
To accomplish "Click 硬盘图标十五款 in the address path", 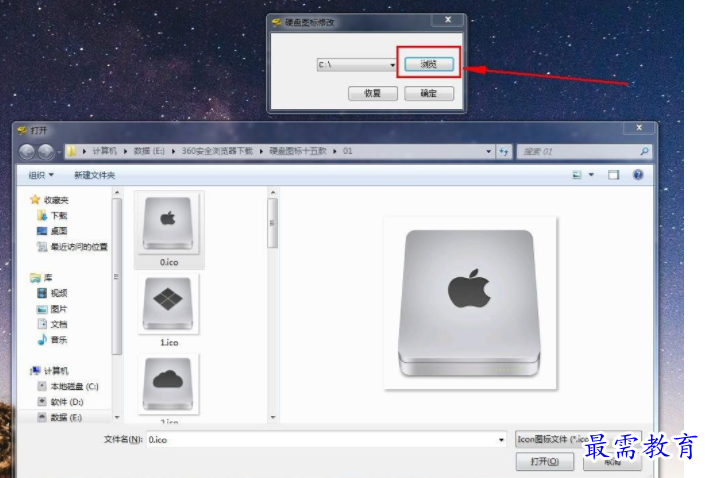I will (298, 151).
